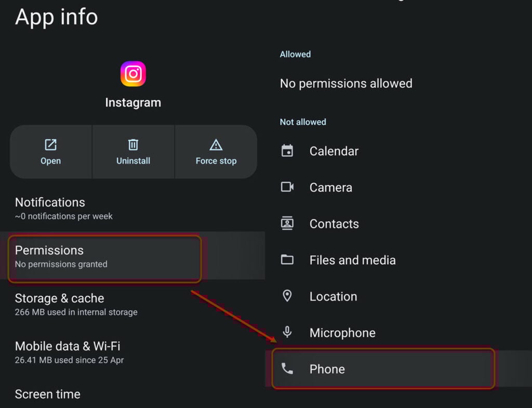Select the Microphone permission label

tap(342, 333)
